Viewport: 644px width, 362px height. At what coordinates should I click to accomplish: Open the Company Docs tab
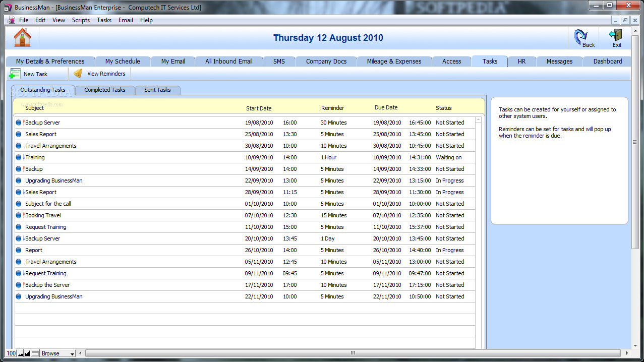coord(326,61)
